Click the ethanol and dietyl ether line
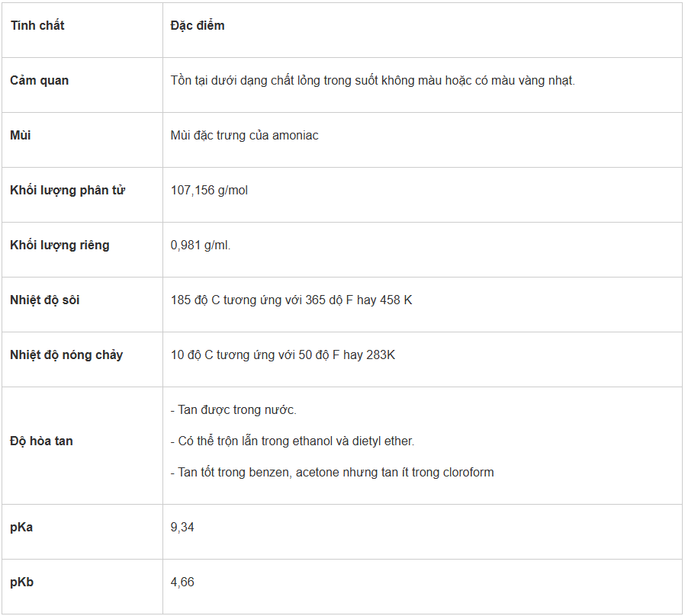The width and height of the screenshot is (685, 616). pyautogui.click(x=292, y=441)
